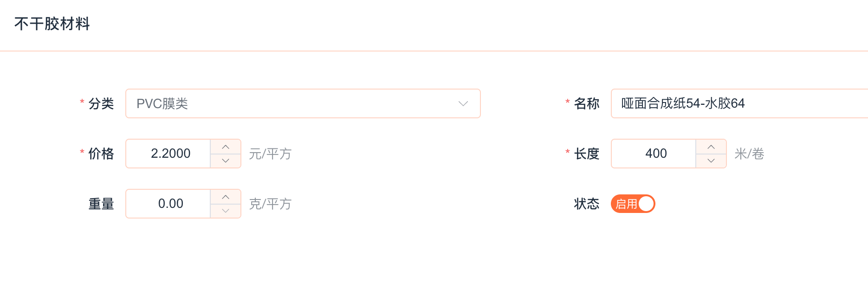Increase the 重量 weight value
This screenshot has height=296, width=868.
point(226,197)
